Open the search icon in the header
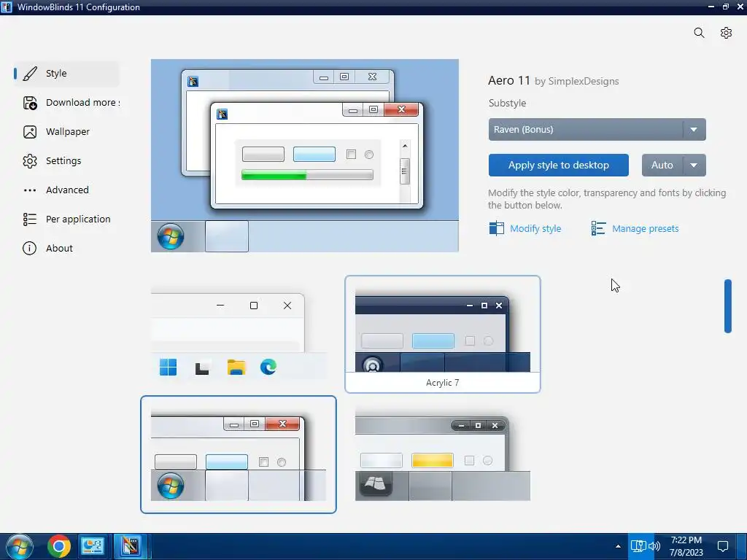 coord(699,33)
